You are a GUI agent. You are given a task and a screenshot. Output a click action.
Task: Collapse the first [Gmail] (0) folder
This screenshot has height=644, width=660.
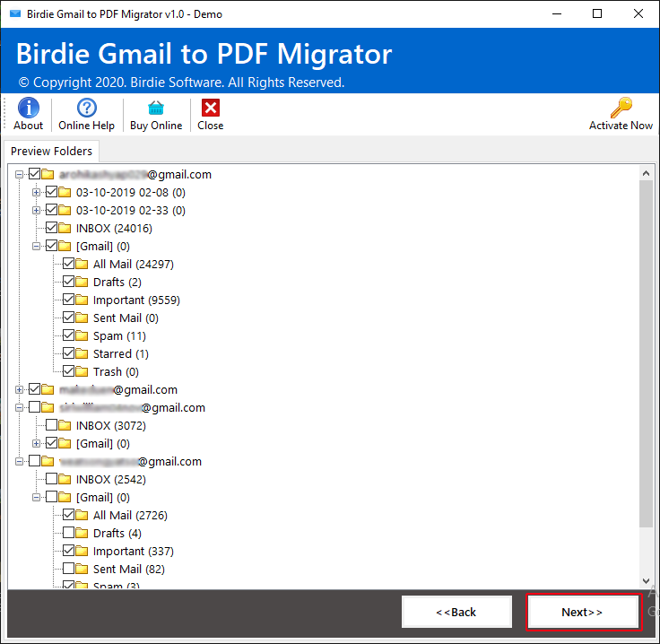pos(36,247)
